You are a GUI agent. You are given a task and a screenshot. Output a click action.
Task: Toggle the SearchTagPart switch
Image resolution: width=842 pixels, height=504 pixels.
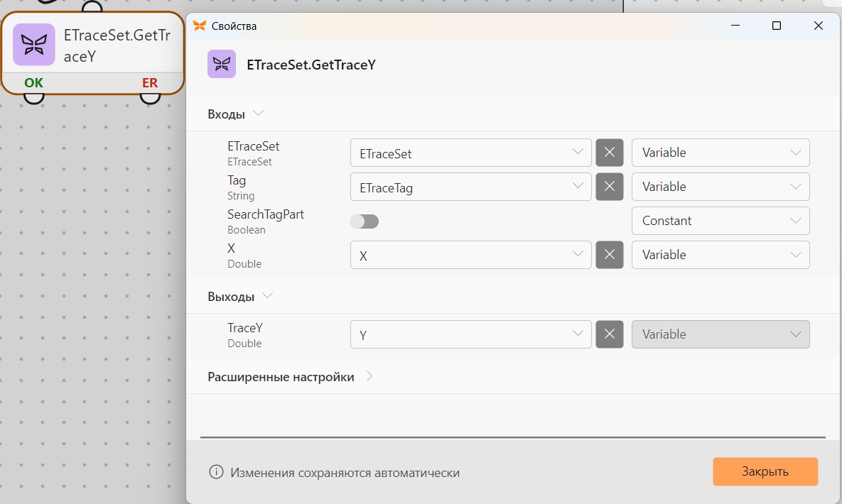[x=365, y=221]
